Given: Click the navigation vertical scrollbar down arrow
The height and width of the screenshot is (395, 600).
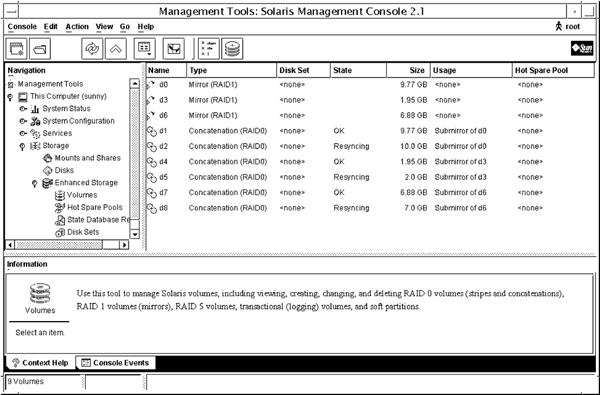Looking at the screenshot, I should pyautogui.click(x=135, y=234).
